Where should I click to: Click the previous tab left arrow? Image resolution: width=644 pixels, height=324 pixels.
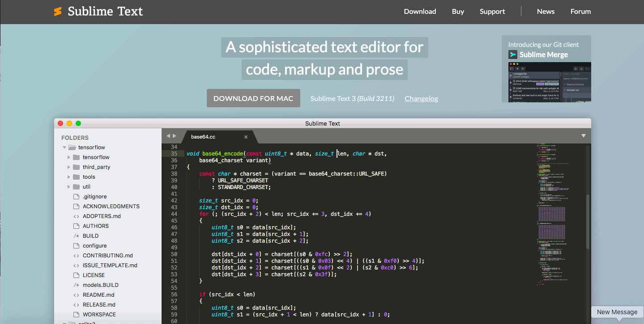click(x=168, y=136)
